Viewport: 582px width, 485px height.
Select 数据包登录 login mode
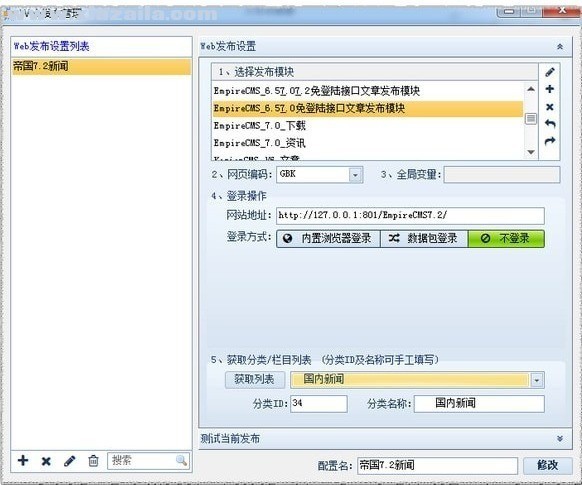424,238
